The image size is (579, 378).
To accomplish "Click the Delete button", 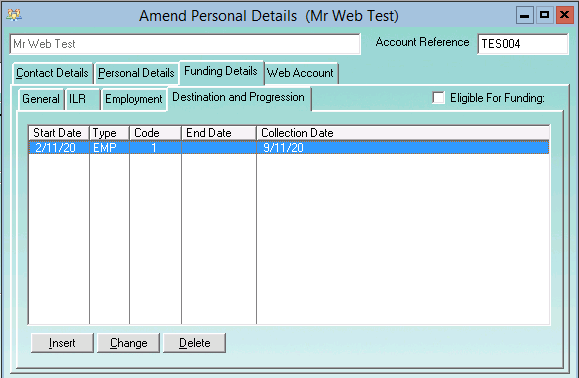I will tap(195, 343).
